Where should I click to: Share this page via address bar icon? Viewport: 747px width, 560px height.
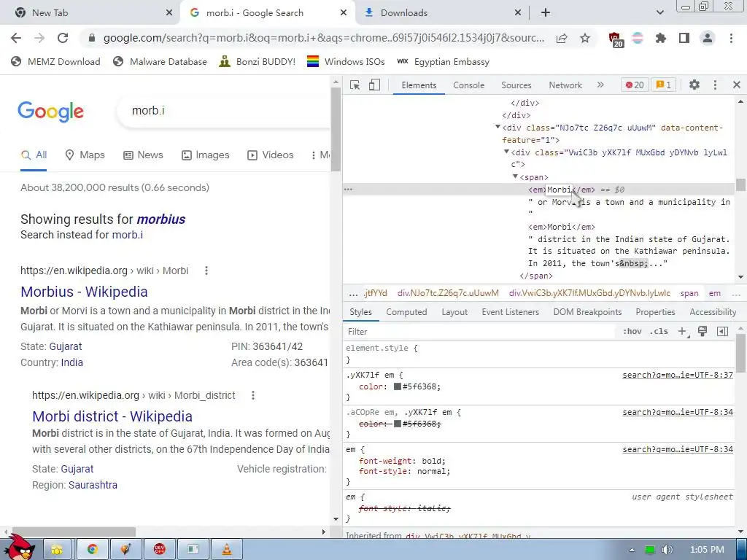point(562,38)
